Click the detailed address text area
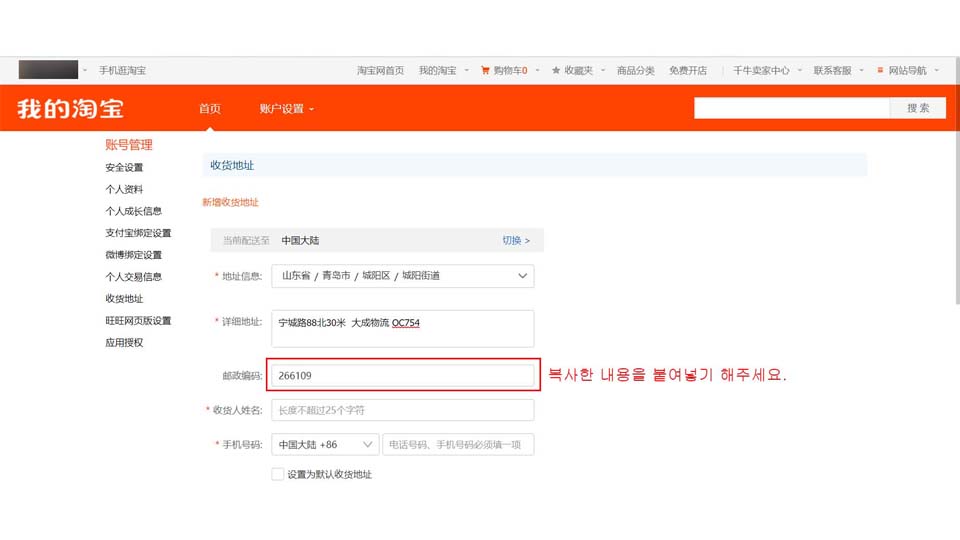 pyautogui.click(x=402, y=329)
